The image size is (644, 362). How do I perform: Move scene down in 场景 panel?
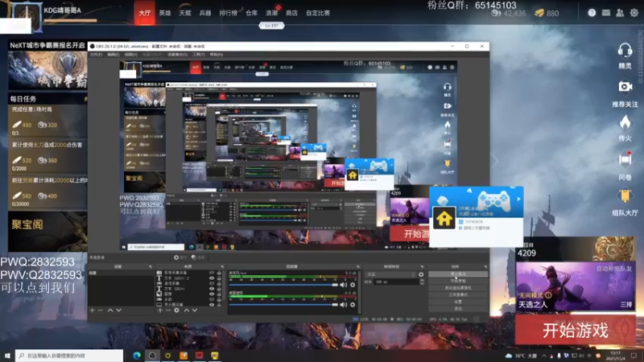click(118, 311)
